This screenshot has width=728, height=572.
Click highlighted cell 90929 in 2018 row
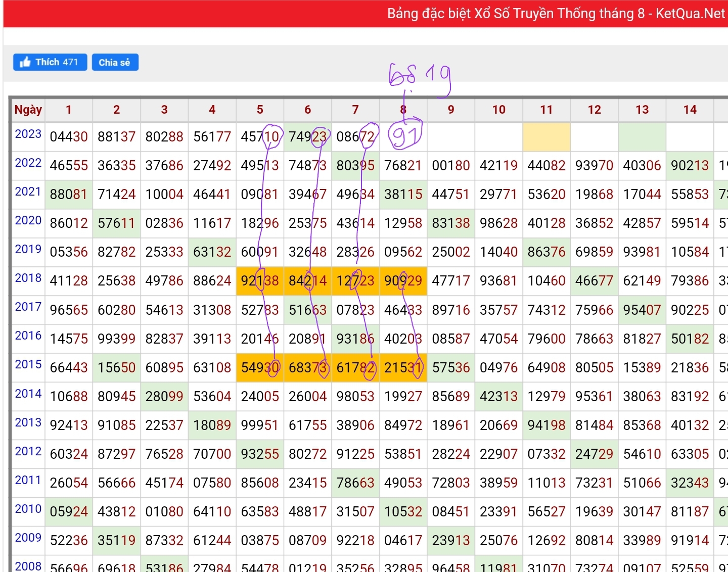403,280
